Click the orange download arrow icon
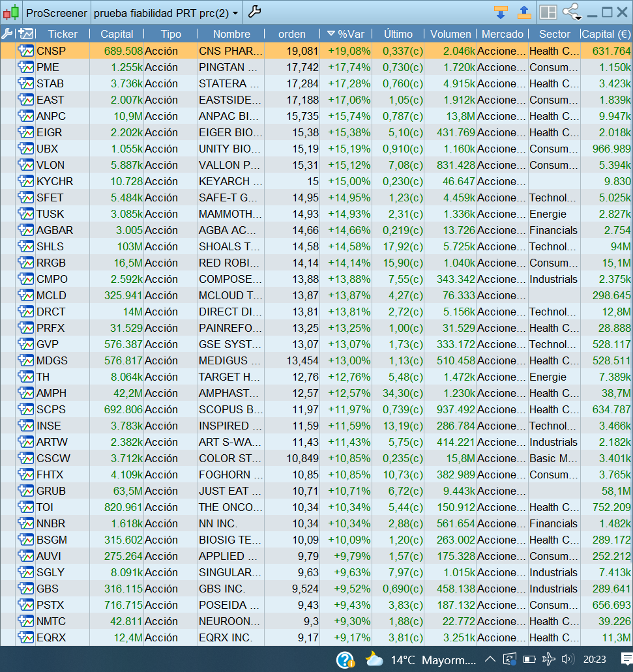 (x=501, y=12)
